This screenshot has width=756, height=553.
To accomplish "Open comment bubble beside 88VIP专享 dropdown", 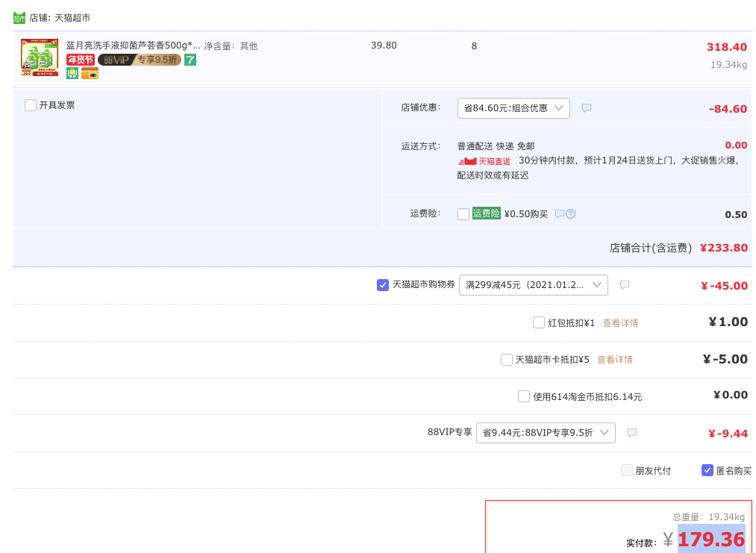I will pos(632,432).
